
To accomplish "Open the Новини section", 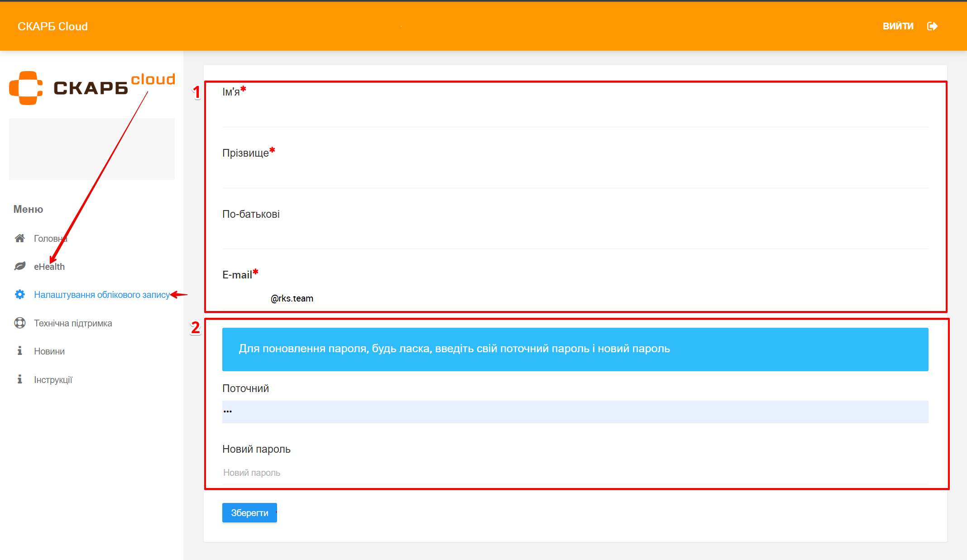I will point(49,351).
